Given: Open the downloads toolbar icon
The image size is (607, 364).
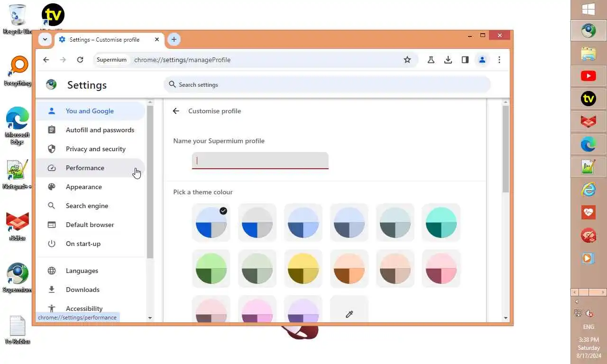Looking at the screenshot, I should click(x=448, y=60).
